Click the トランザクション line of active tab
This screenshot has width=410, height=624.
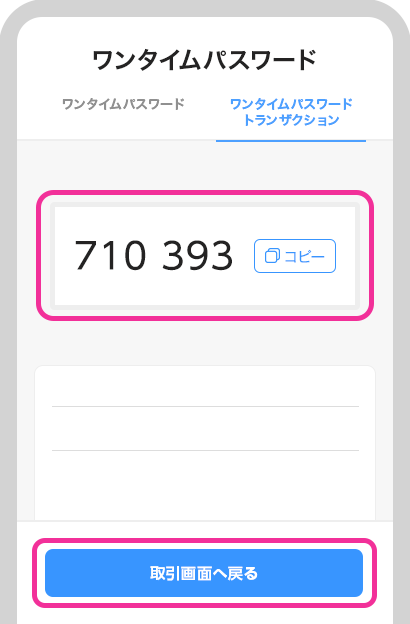pos(291,120)
